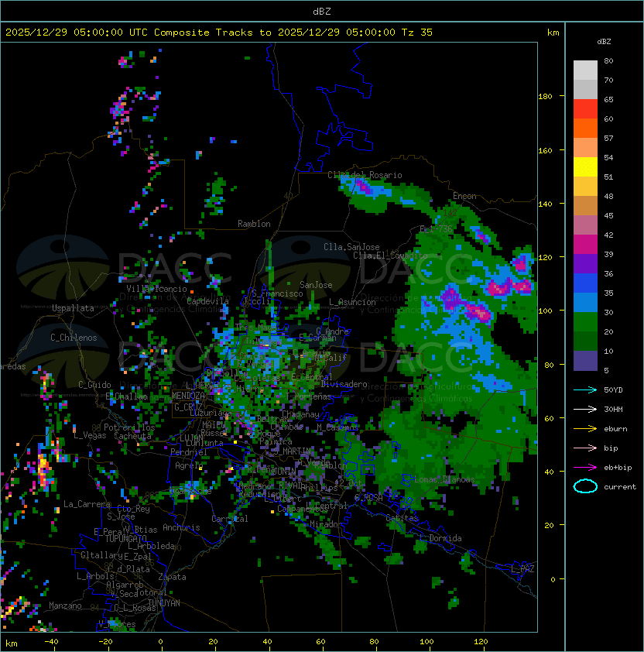Select the dark orange 57–60 dBZ swatch
Screen dimensions: 644x652
coord(585,129)
